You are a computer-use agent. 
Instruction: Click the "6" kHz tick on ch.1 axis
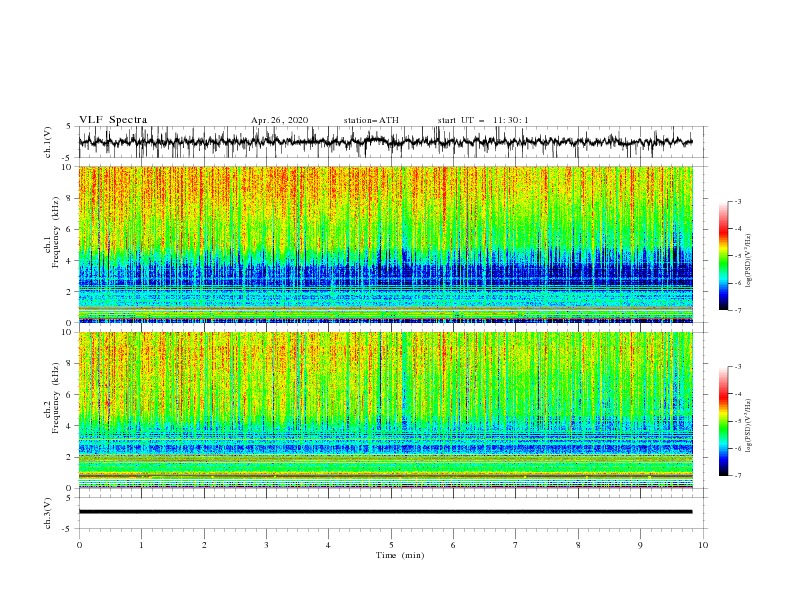[x=70, y=230]
